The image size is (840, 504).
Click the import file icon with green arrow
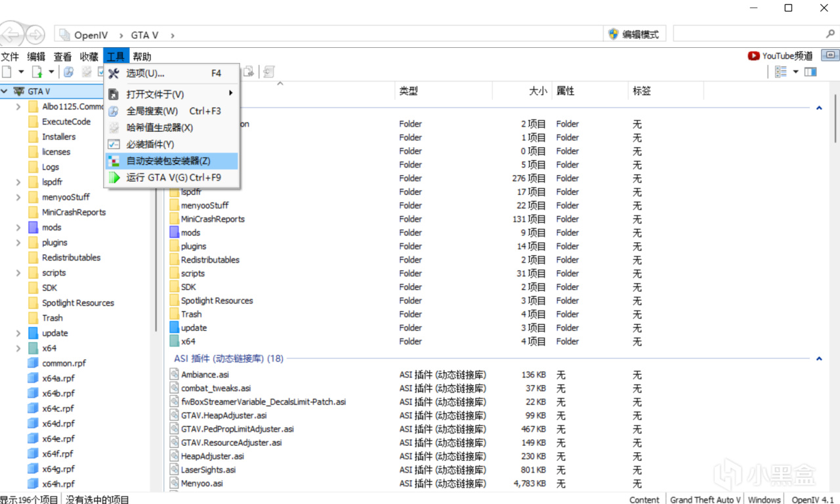coord(37,72)
